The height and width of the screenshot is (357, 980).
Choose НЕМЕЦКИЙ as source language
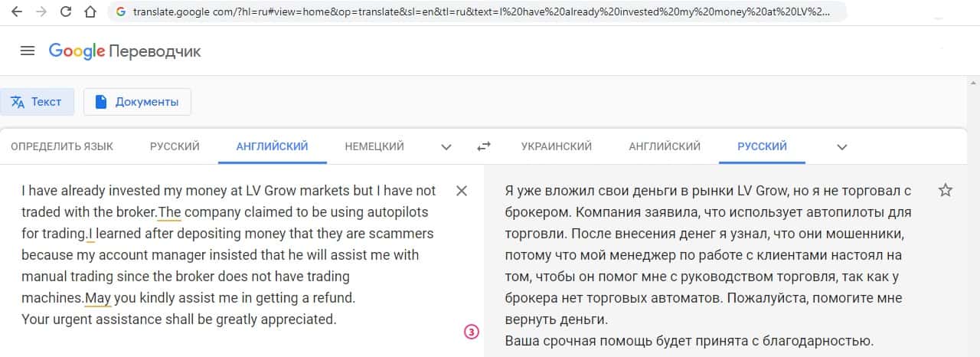pyautogui.click(x=374, y=146)
